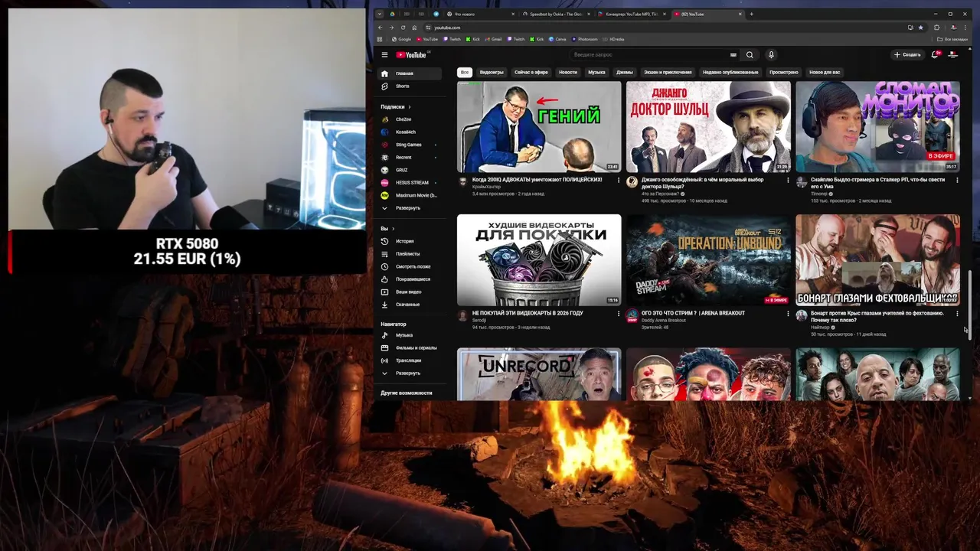Select the Видеоигры filter chip
980x551 pixels.
click(x=492, y=72)
